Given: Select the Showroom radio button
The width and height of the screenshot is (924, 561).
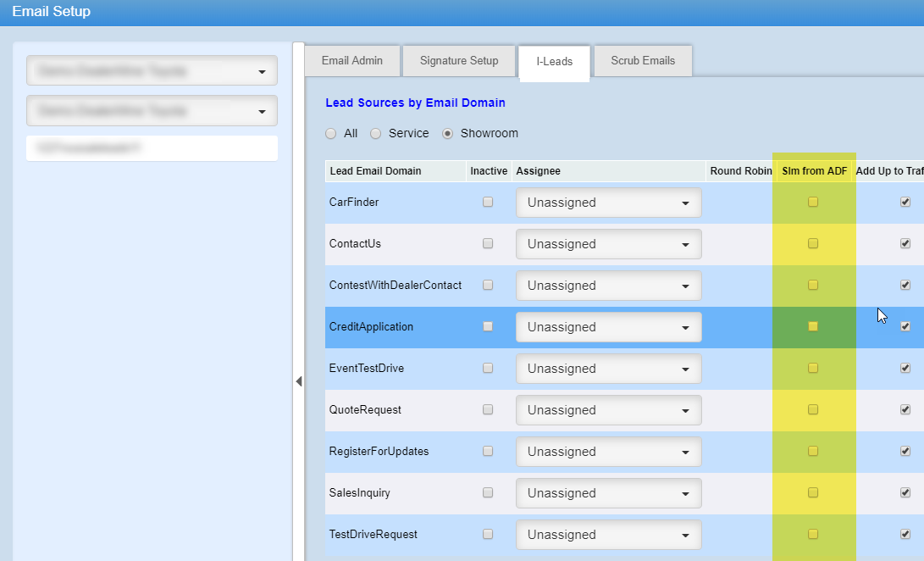Looking at the screenshot, I should coord(449,134).
